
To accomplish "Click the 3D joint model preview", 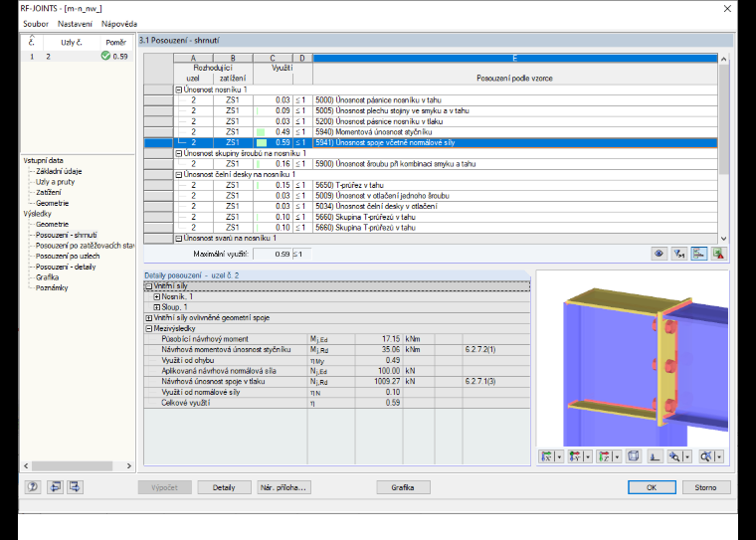I will pyautogui.click(x=633, y=358).
